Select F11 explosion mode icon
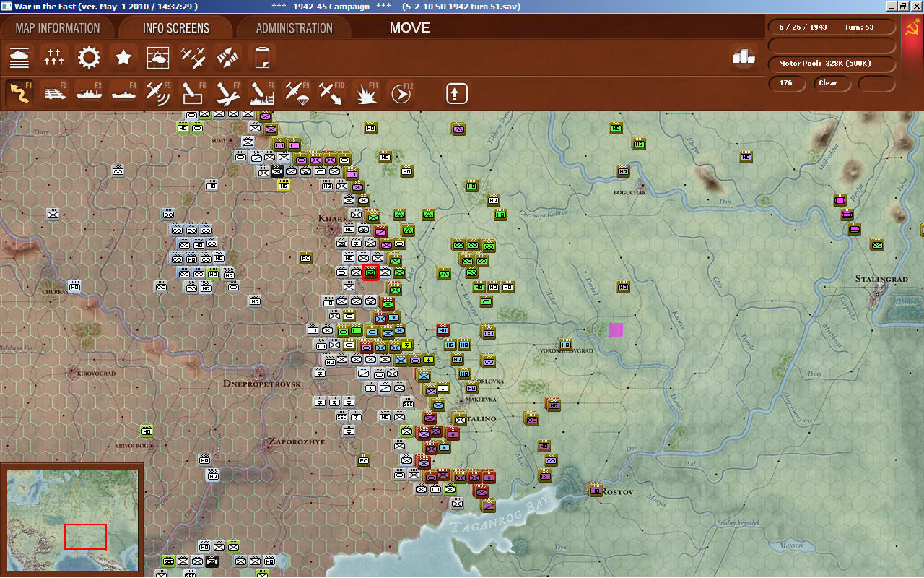Viewport: 924px width, 578px height. (x=366, y=93)
